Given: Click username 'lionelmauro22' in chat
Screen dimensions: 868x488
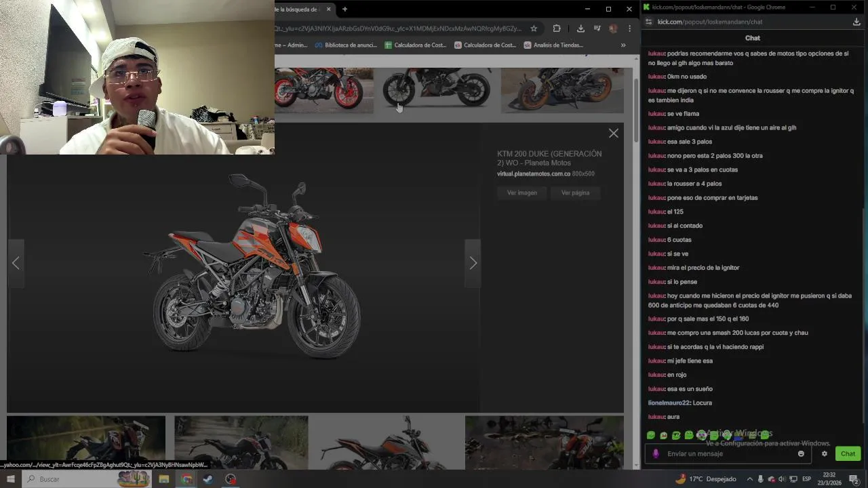Looking at the screenshot, I should coord(670,403).
